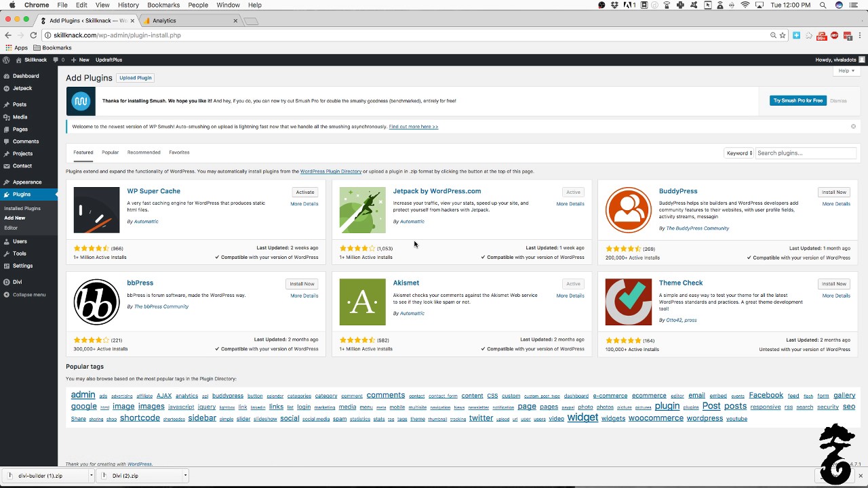Install the BuddyPress plugin
868x488 pixels.
pyautogui.click(x=833, y=192)
